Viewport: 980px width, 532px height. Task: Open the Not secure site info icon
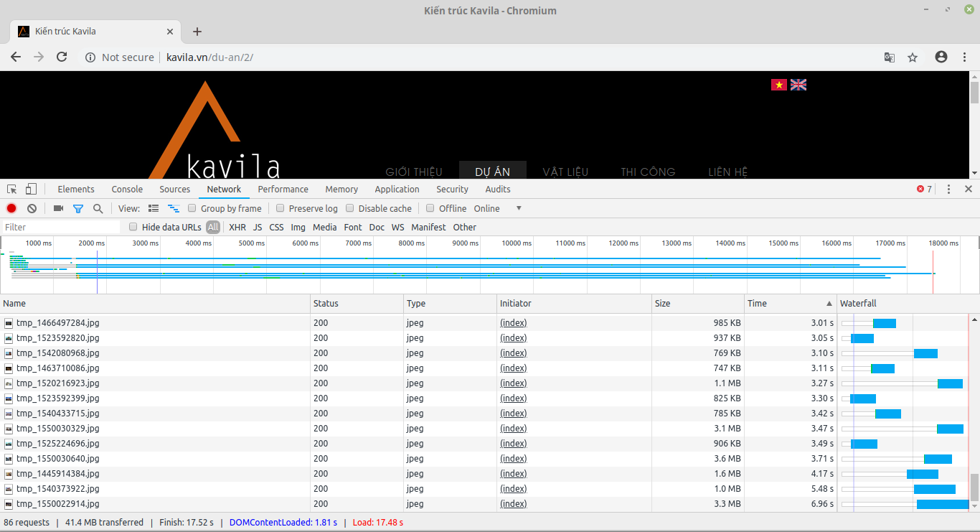(x=90, y=57)
